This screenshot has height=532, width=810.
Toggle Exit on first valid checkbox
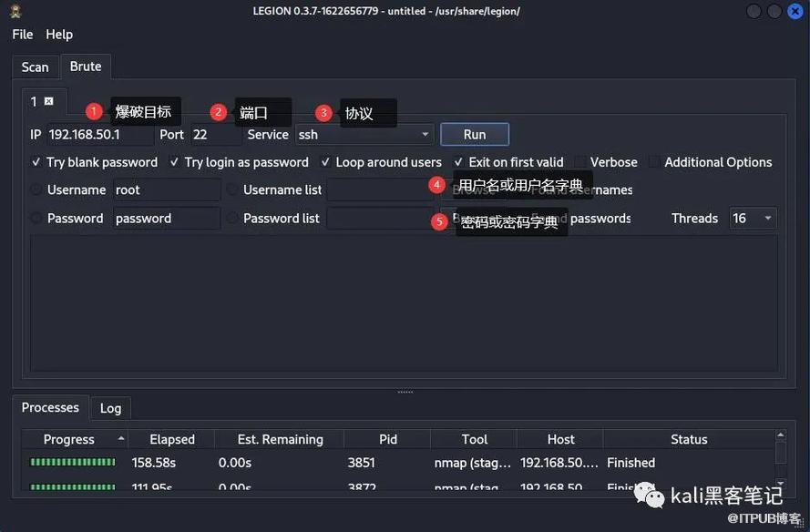point(458,162)
